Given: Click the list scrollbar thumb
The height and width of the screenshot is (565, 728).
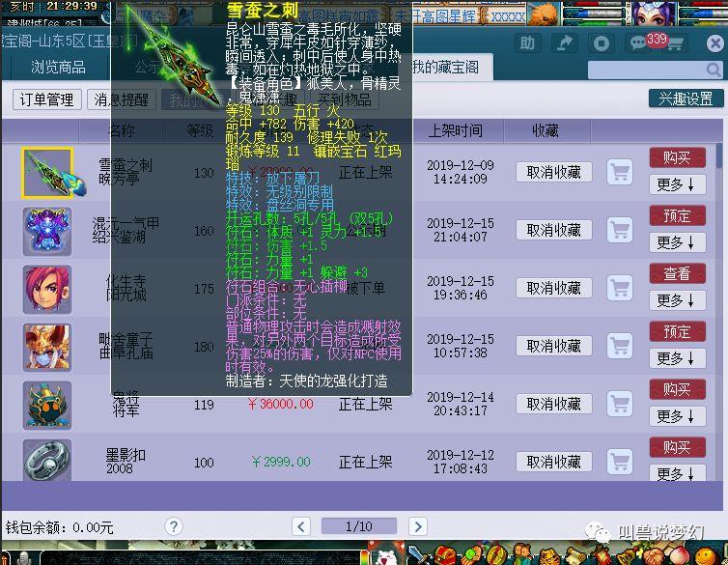Looking at the screenshot, I should 718,155.
